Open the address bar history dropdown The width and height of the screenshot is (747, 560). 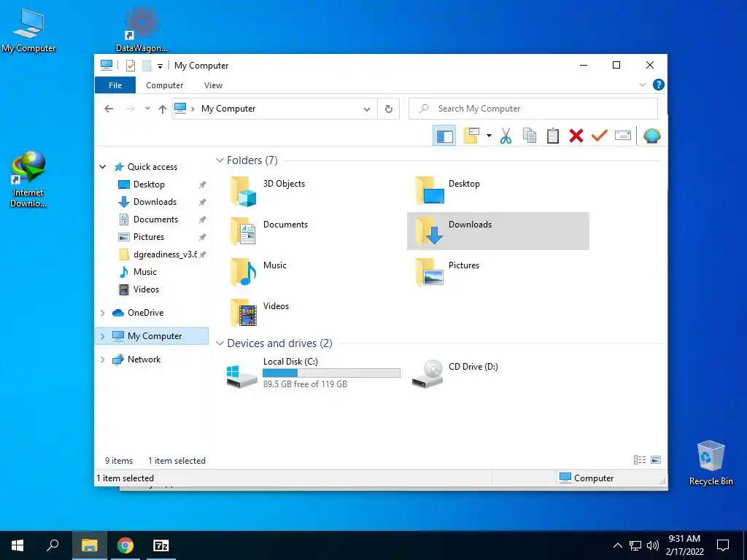[x=367, y=109]
